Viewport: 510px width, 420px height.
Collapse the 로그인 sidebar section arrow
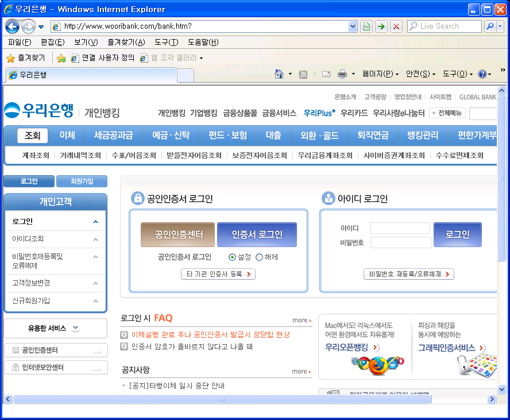(x=95, y=222)
